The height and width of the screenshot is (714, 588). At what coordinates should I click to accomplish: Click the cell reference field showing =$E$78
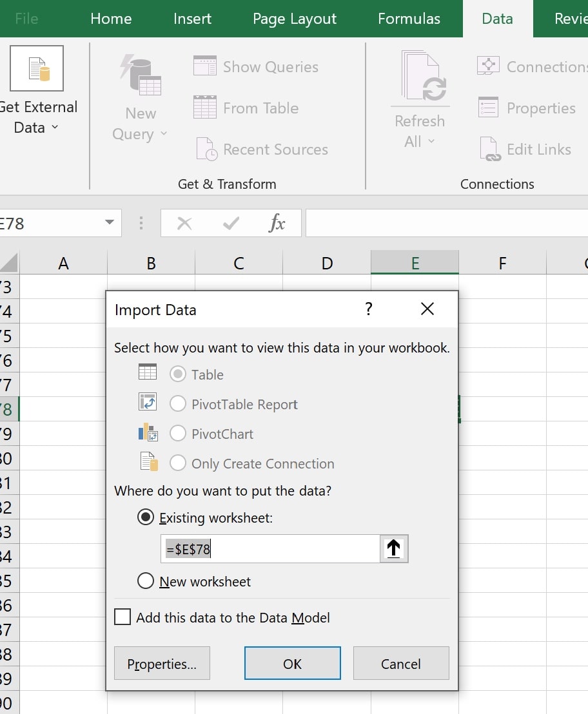click(x=269, y=549)
